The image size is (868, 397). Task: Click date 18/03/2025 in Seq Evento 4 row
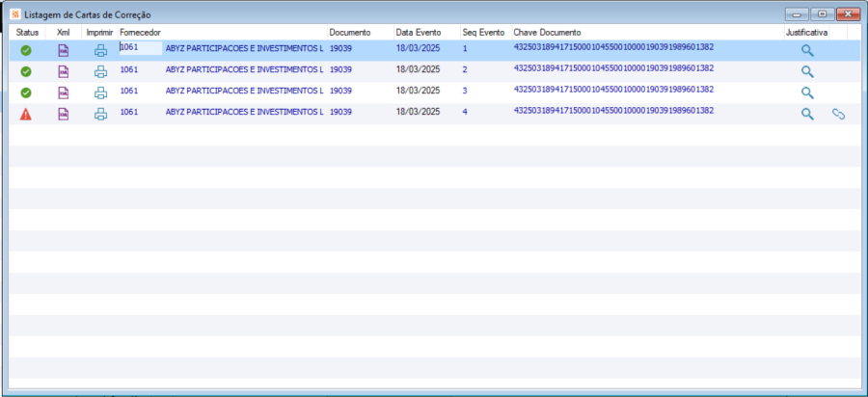[418, 112]
